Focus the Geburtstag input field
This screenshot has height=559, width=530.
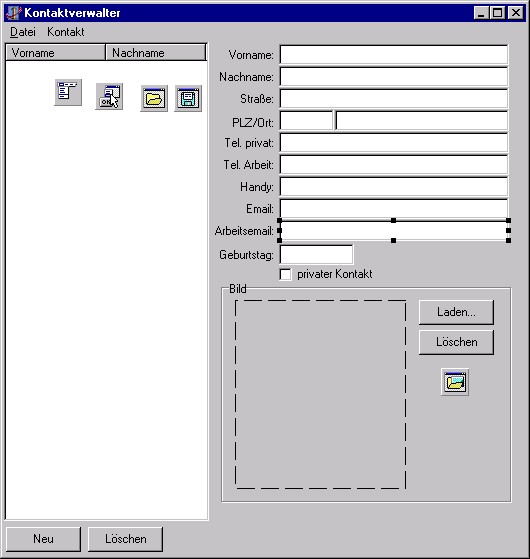(317, 255)
